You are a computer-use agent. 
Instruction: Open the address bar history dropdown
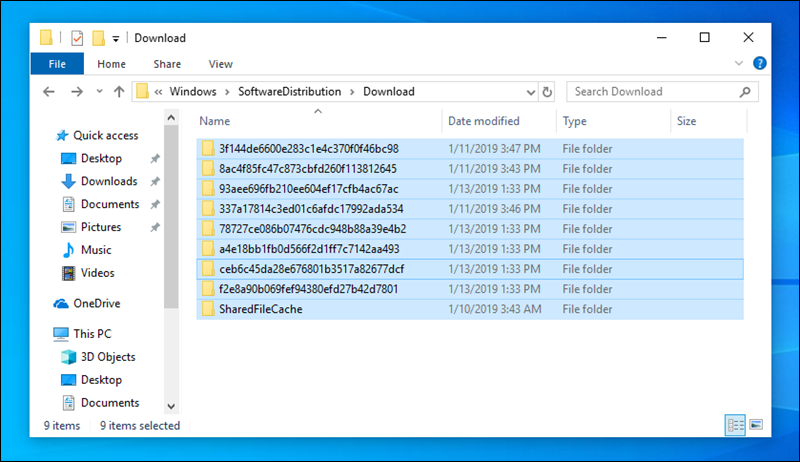(531, 92)
